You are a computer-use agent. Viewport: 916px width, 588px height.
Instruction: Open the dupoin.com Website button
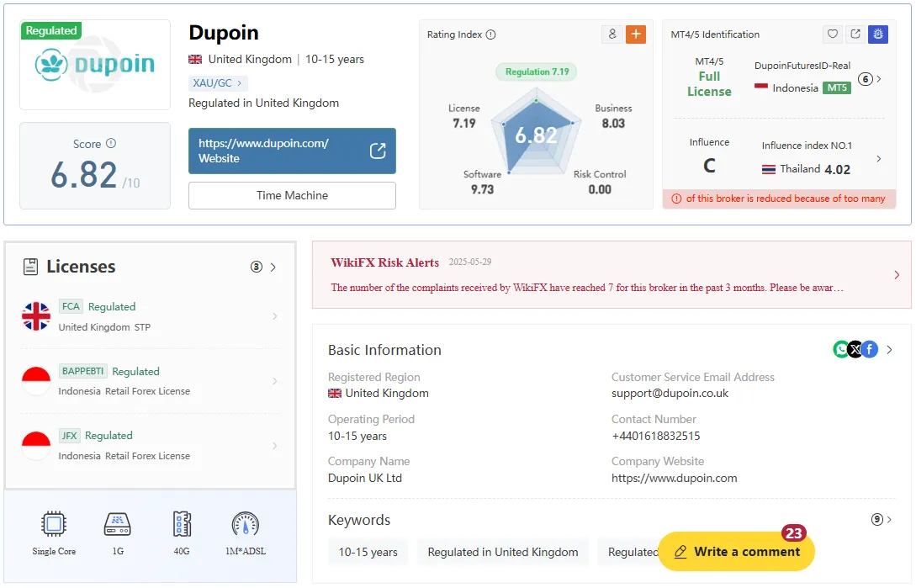tap(292, 151)
